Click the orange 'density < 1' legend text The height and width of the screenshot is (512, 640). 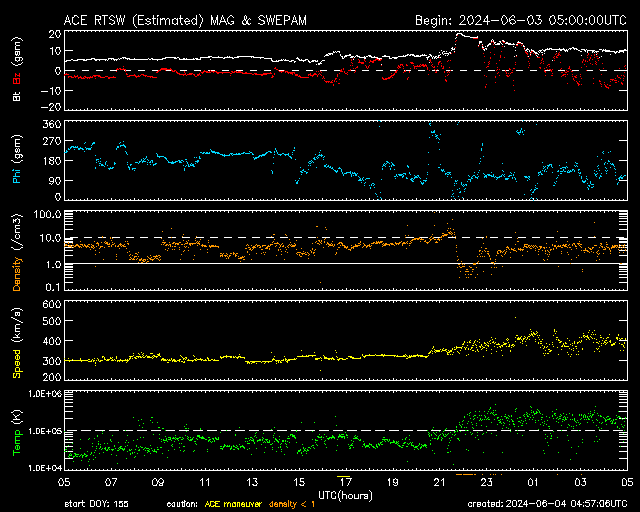point(292,504)
